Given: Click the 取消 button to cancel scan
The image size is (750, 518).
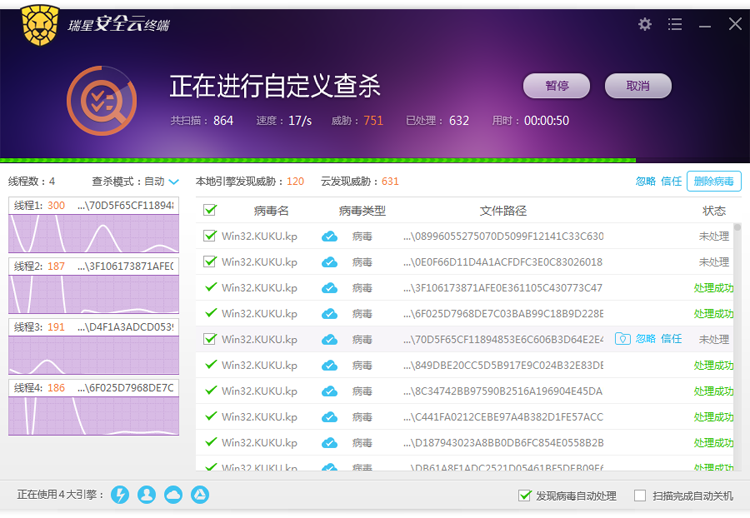Looking at the screenshot, I should tap(637, 86).
